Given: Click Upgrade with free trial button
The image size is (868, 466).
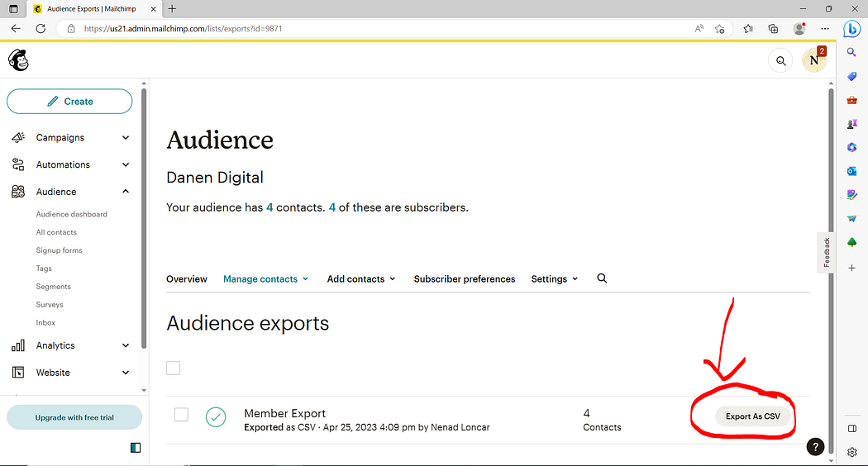Looking at the screenshot, I should (x=74, y=417).
